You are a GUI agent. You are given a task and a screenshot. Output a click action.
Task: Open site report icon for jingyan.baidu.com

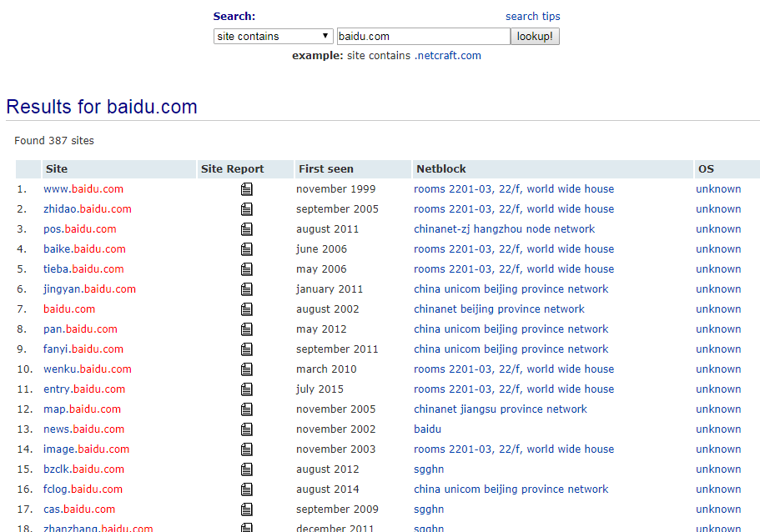point(247,289)
